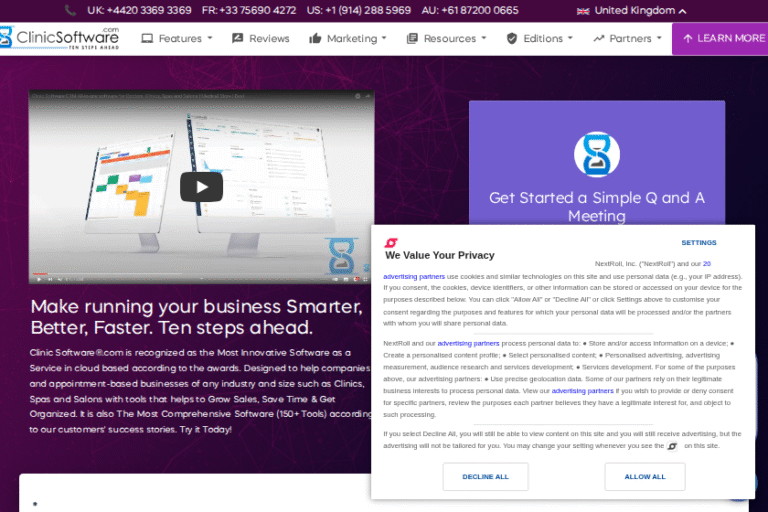This screenshot has height=512, width=768.
Task: Play the YouTube video
Action: (201, 187)
